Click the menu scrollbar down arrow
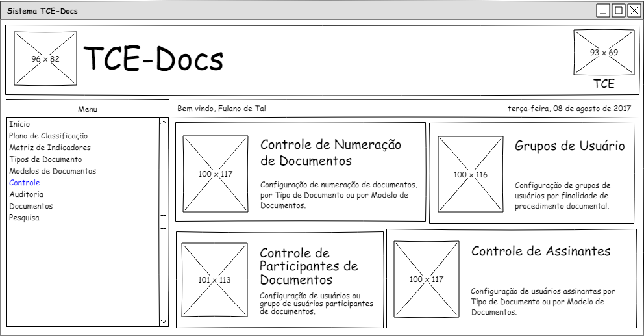Screen dimensions: 644x336 coord(164,321)
